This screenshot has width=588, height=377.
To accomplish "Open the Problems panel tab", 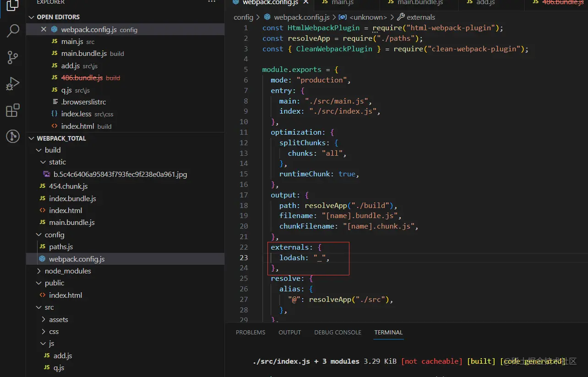I will tap(250, 332).
